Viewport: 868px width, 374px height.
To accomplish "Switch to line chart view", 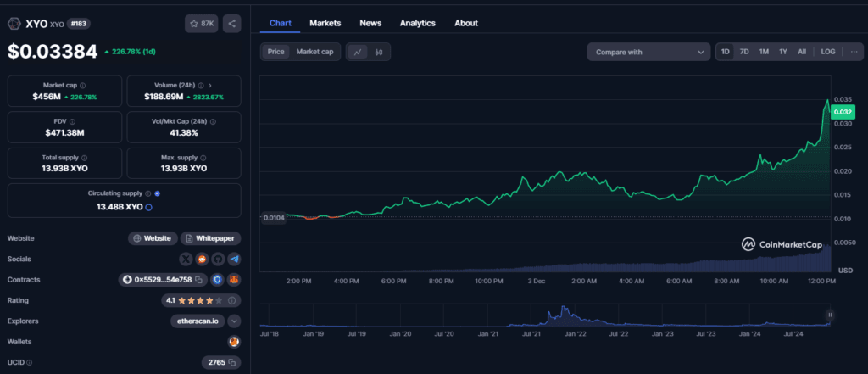I will (358, 52).
